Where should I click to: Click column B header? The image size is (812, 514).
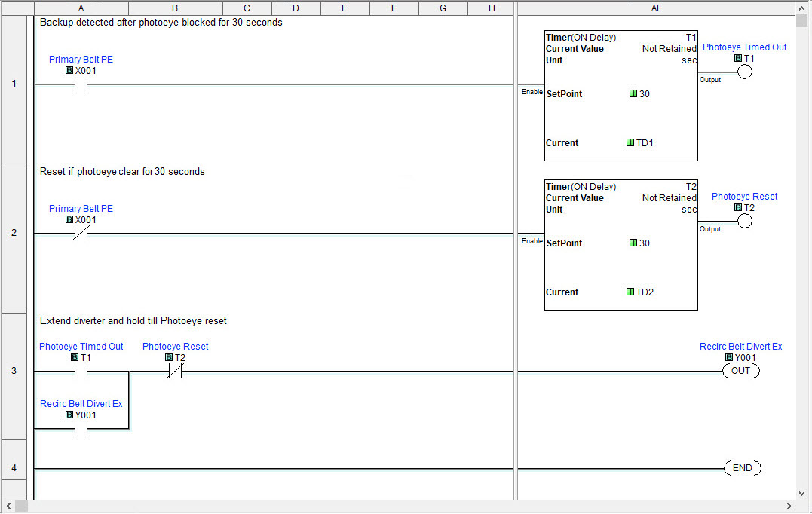tap(175, 8)
